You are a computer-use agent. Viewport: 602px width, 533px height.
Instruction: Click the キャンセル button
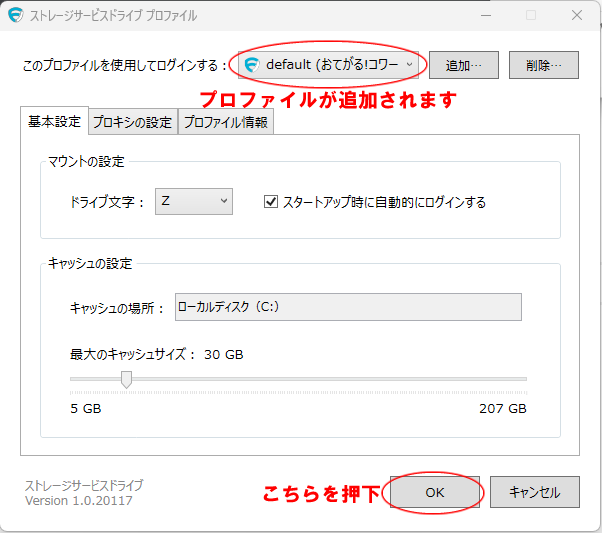click(x=534, y=492)
